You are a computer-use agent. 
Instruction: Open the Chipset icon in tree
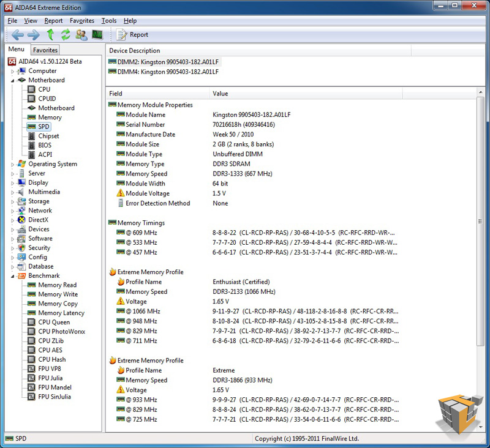point(31,136)
